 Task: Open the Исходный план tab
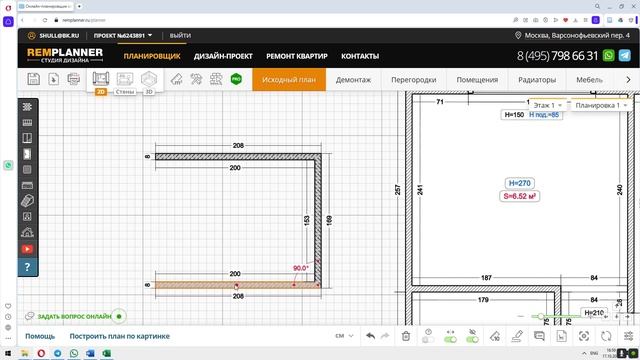[289, 80]
